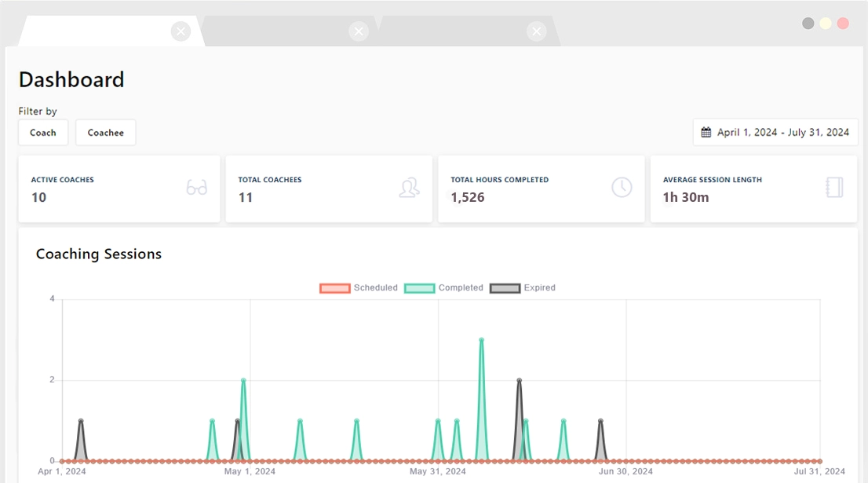Screen dimensions: 868x483
Task: Click the notebook icon on Average Session Length
Action: click(834, 188)
